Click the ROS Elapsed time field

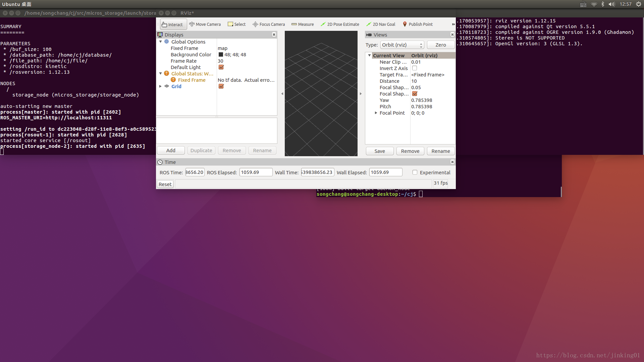[x=255, y=172]
